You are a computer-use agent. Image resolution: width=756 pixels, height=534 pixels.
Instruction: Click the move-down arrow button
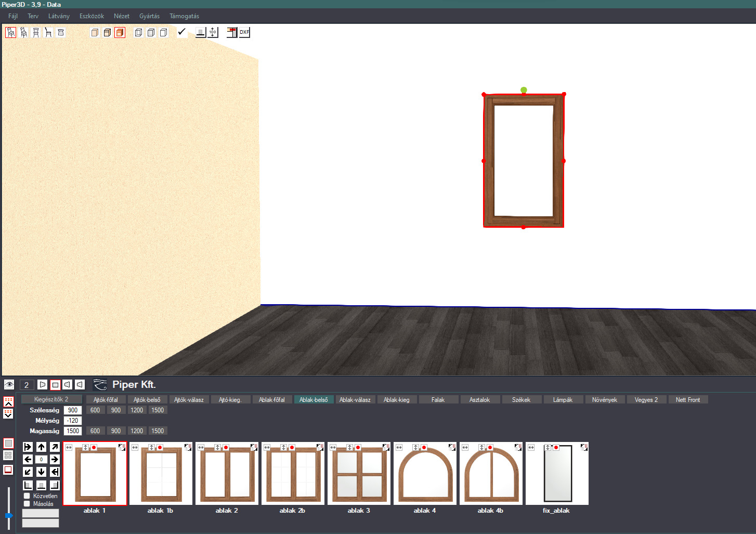tap(41, 472)
